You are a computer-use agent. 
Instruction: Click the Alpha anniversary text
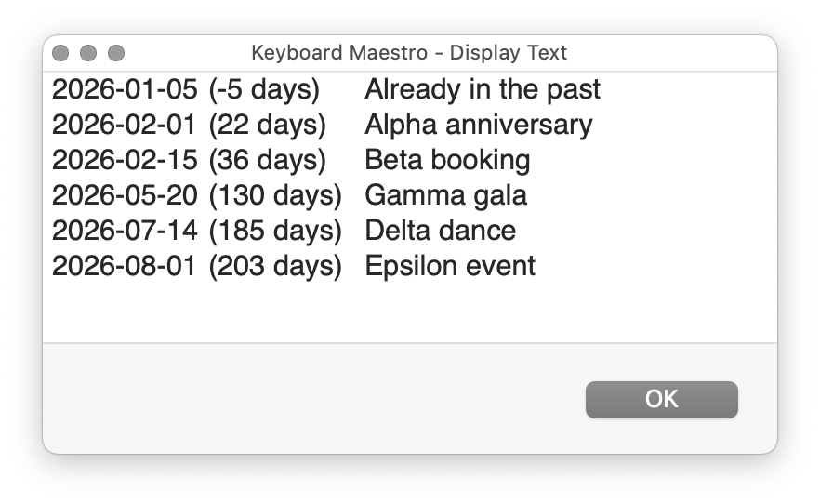(478, 126)
